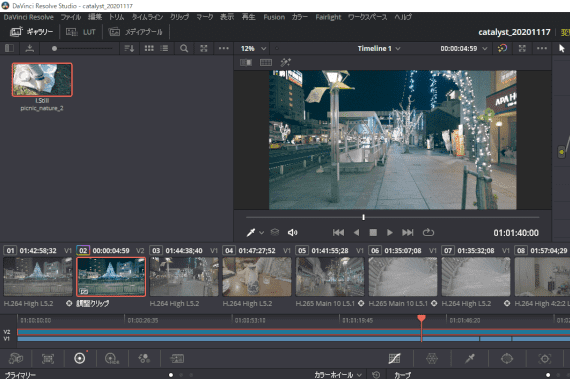This screenshot has height=379, width=570.
Task: Open the タイムライン menu
Action: pyautogui.click(x=147, y=17)
